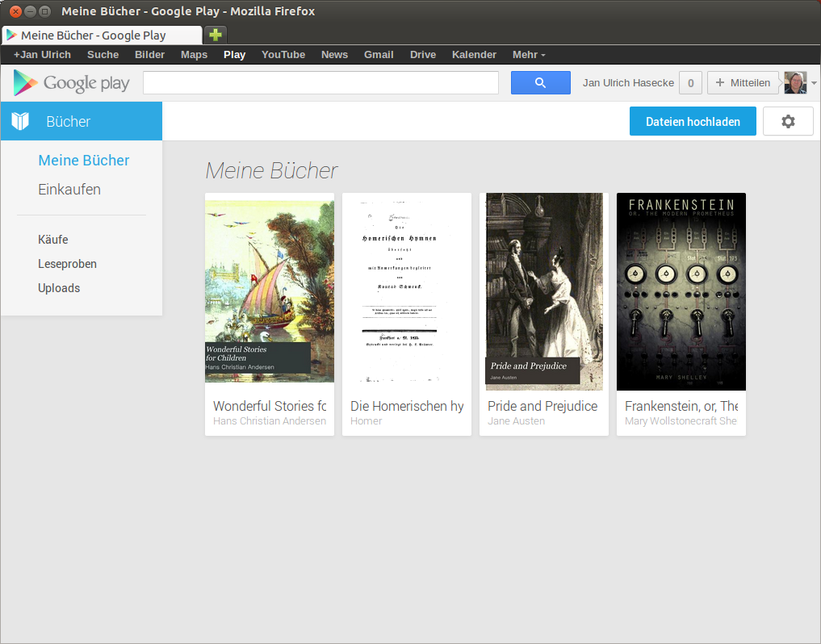Open the Pride and Prejudice cover
This screenshot has width=821, height=644.
tap(544, 291)
